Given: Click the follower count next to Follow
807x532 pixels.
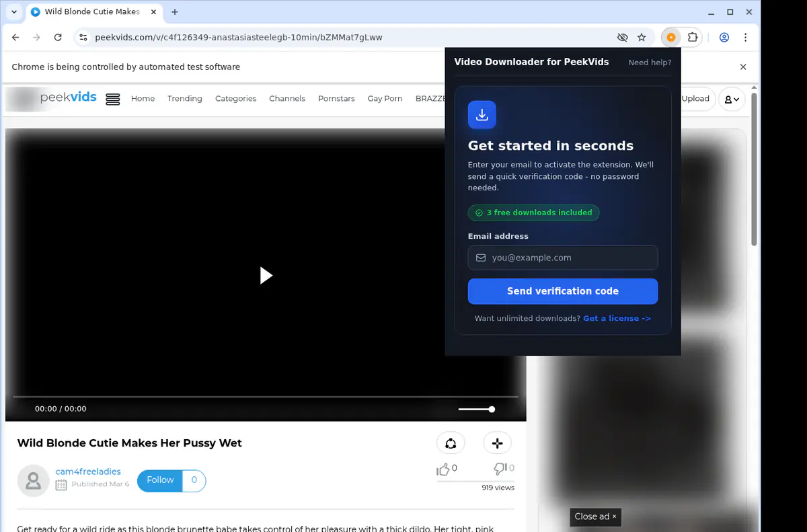Looking at the screenshot, I should click(194, 480).
